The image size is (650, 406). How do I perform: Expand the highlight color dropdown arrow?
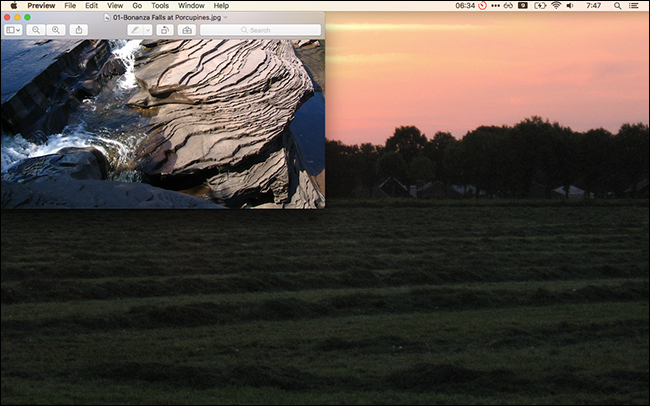tap(148, 30)
